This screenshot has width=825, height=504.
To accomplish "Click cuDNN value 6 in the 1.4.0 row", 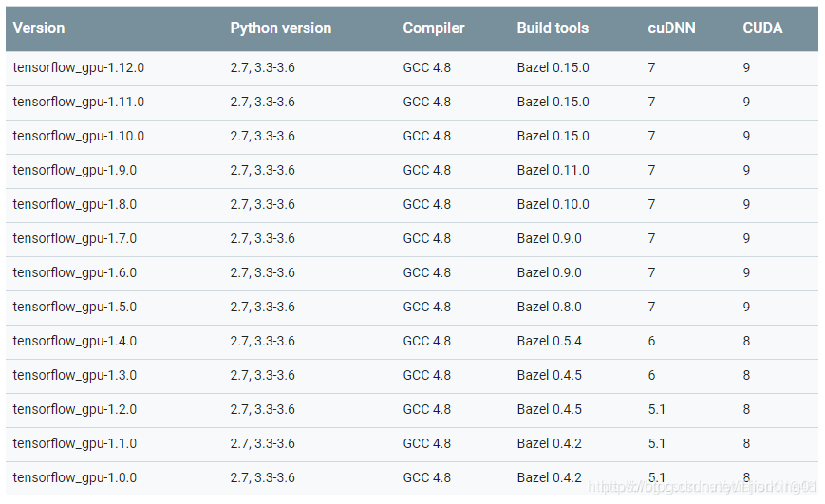I will [651, 342].
